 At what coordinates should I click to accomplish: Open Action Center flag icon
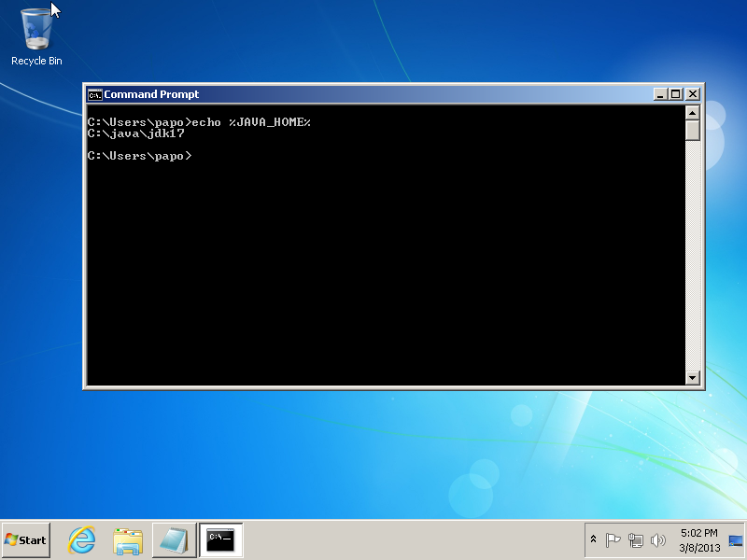click(x=613, y=540)
